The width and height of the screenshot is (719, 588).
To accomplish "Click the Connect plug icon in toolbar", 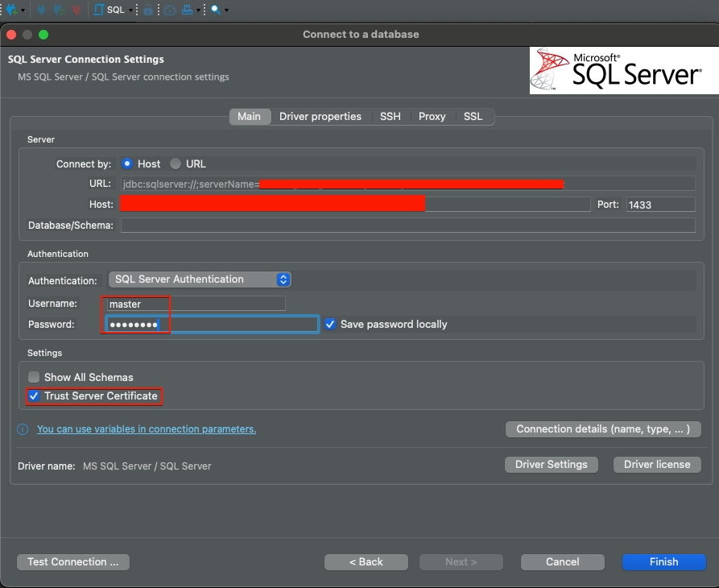I will [x=41, y=10].
